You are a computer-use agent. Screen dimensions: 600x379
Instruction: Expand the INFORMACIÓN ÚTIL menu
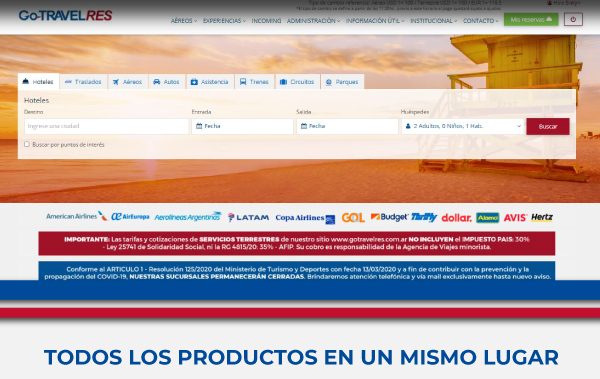pyautogui.click(x=375, y=21)
